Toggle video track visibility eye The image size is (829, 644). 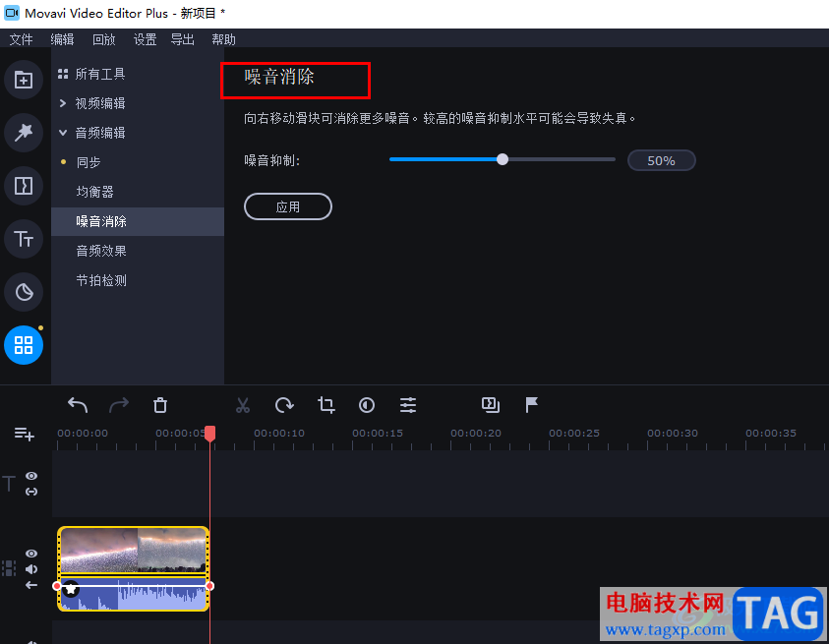(x=31, y=554)
